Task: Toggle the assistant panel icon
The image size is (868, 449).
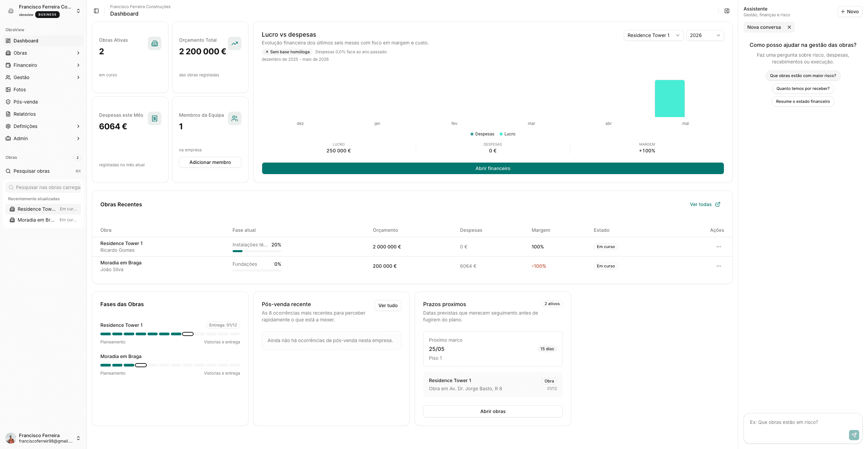Action: coord(727,11)
